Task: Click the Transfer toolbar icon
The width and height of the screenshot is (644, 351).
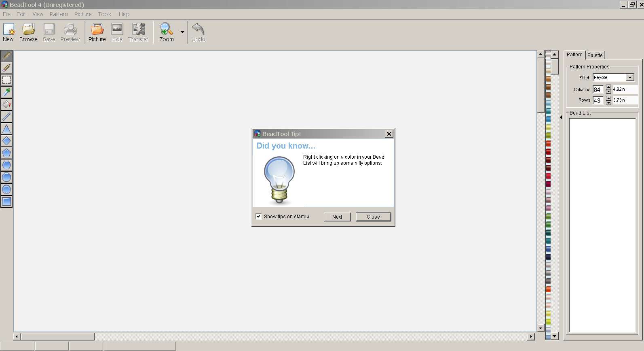Action: (x=138, y=32)
